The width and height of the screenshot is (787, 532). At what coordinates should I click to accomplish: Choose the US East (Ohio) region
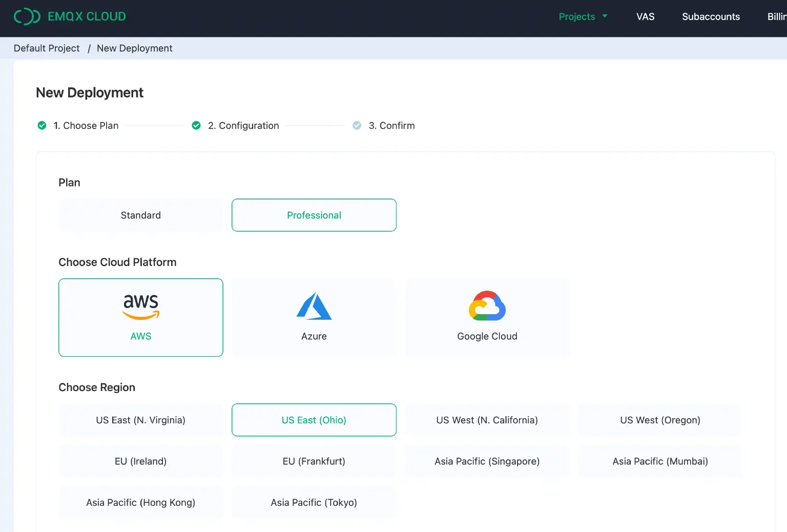[314, 420]
